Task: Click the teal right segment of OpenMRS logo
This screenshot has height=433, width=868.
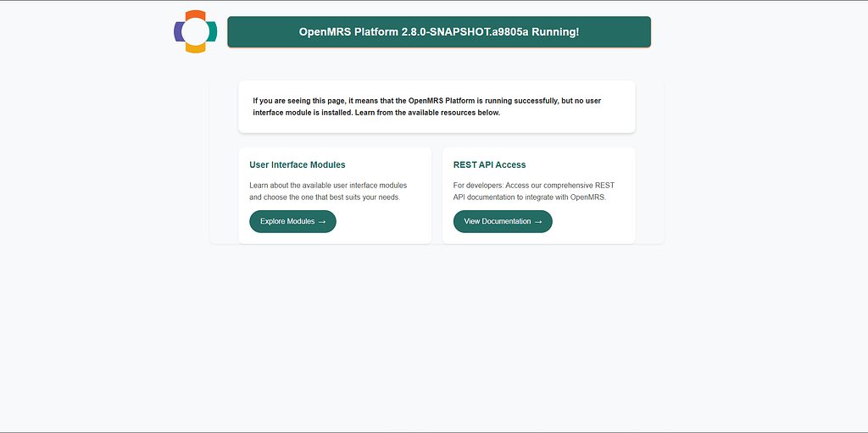Action: tap(212, 31)
